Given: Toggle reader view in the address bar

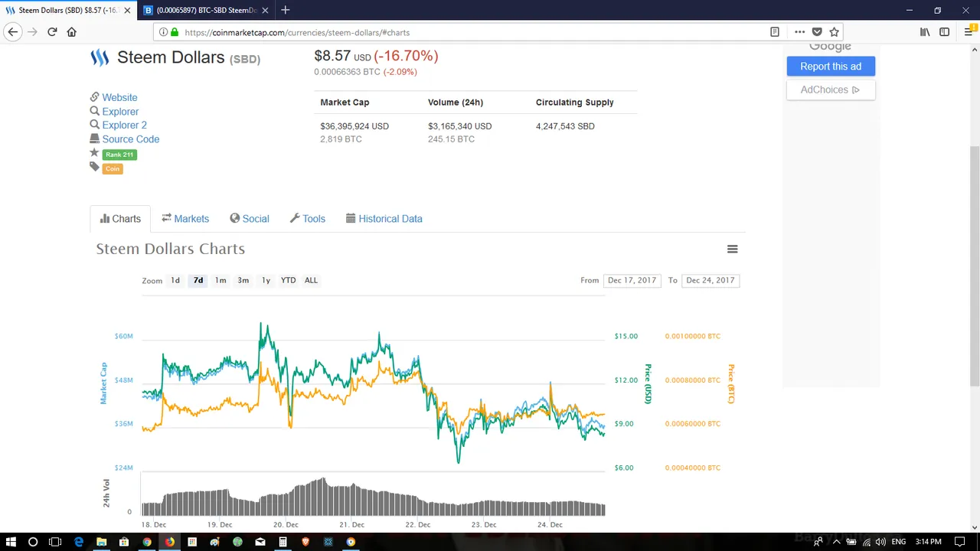Looking at the screenshot, I should [775, 32].
